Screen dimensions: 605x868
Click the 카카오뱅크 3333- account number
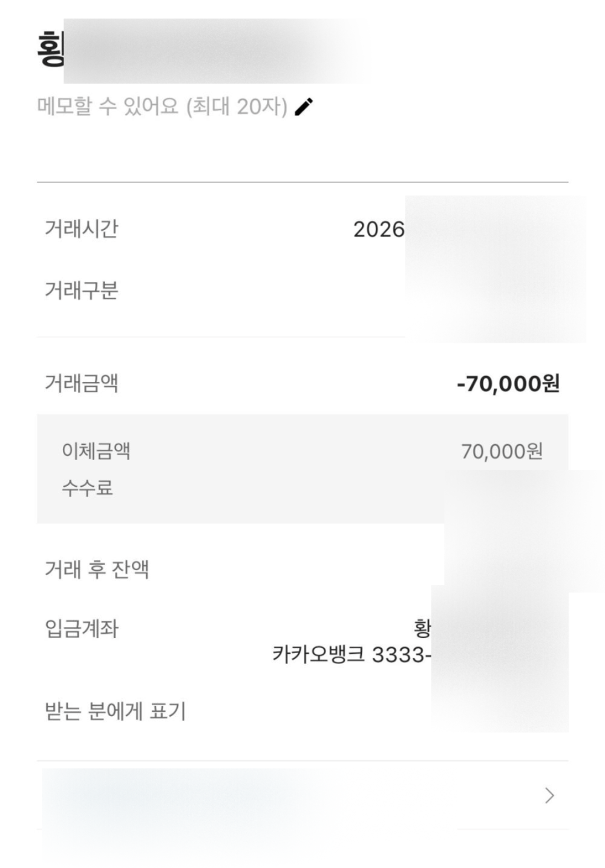tap(352, 654)
